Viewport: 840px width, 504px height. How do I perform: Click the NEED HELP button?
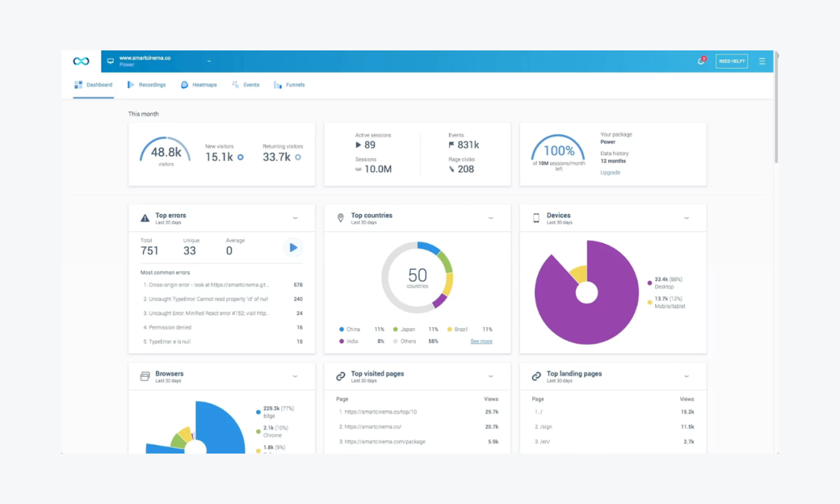point(731,61)
